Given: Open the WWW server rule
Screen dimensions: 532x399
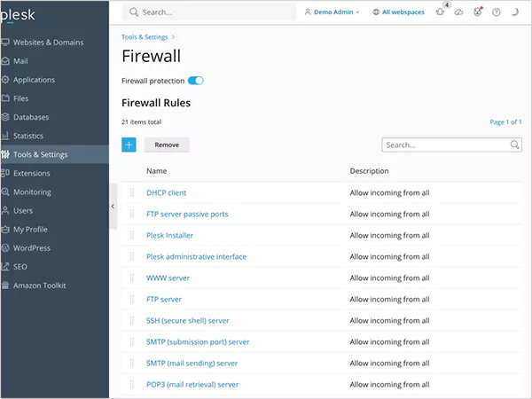Looking at the screenshot, I should point(168,278).
